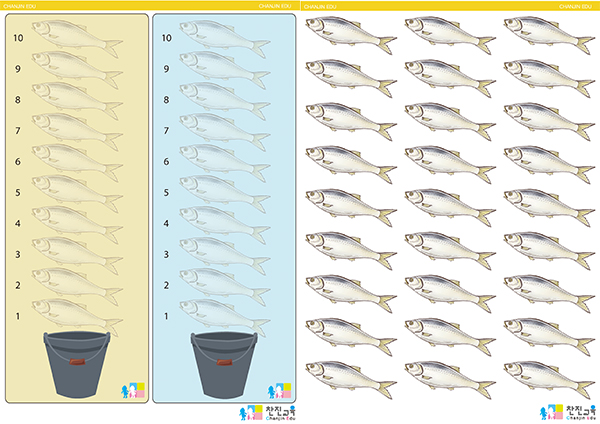Select the faded fish beside 2 in yellow panel

[x=77, y=287]
